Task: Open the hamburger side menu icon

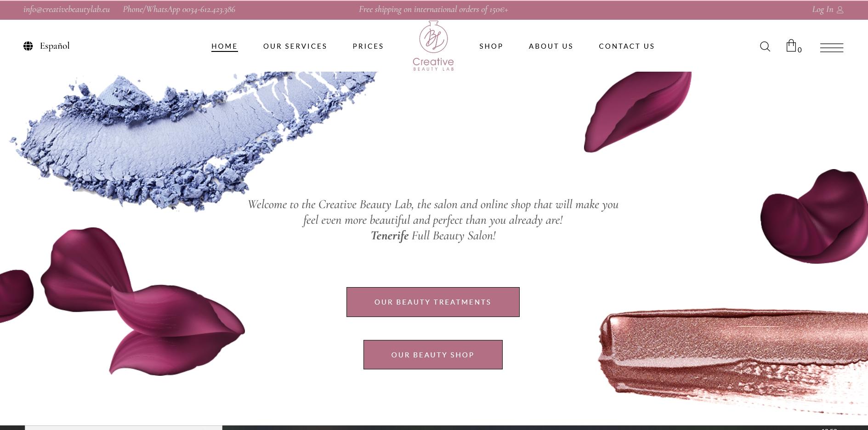Action: point(831,47)
